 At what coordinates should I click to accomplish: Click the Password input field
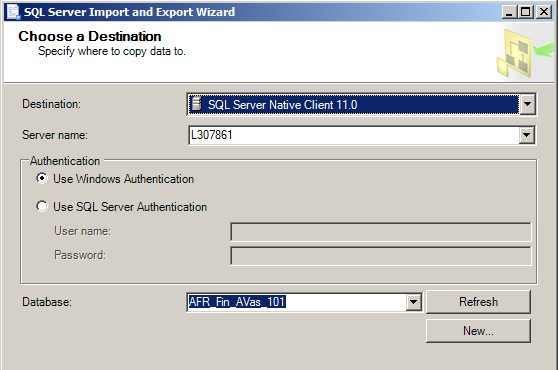(381, 256)
